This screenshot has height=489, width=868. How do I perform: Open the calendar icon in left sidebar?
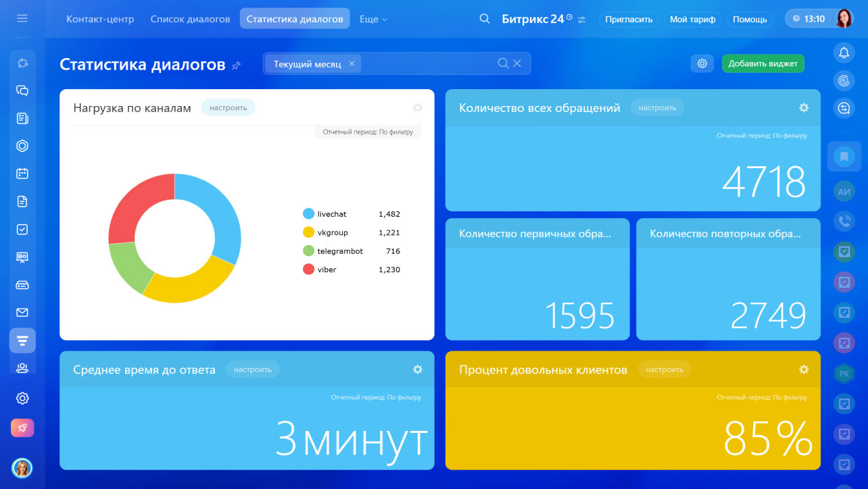(x=22, y=174)
